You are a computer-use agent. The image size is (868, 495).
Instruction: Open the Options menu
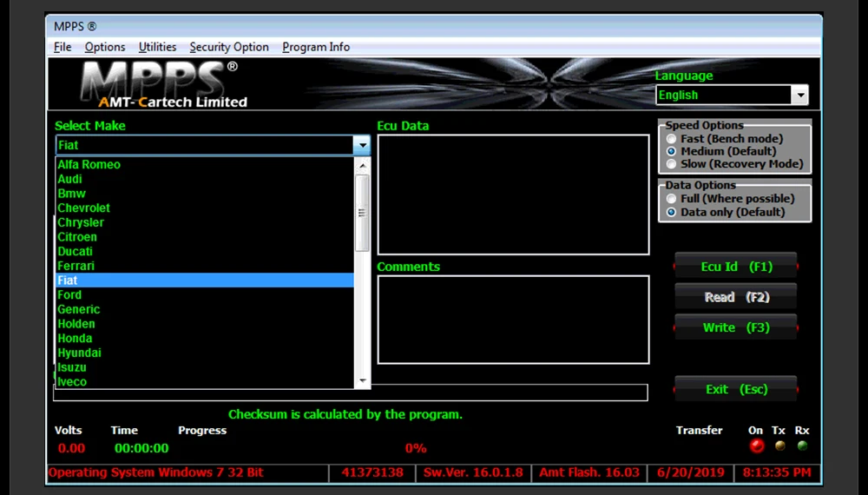(x=105, y=47)
